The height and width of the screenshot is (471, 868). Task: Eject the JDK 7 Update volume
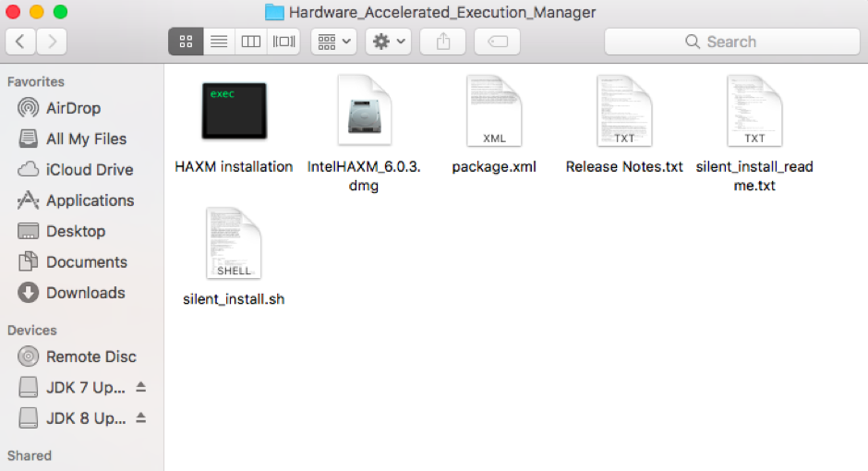pyautogui.click(x=141, y=387)
